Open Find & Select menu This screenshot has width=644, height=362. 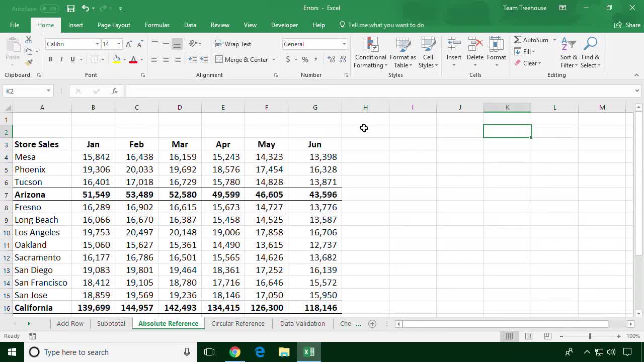point(591,52)
